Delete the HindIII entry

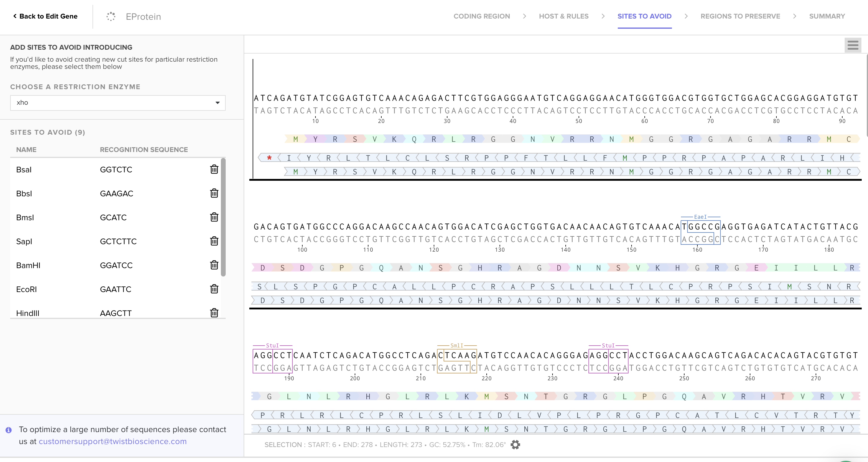(x=214, y=312)
